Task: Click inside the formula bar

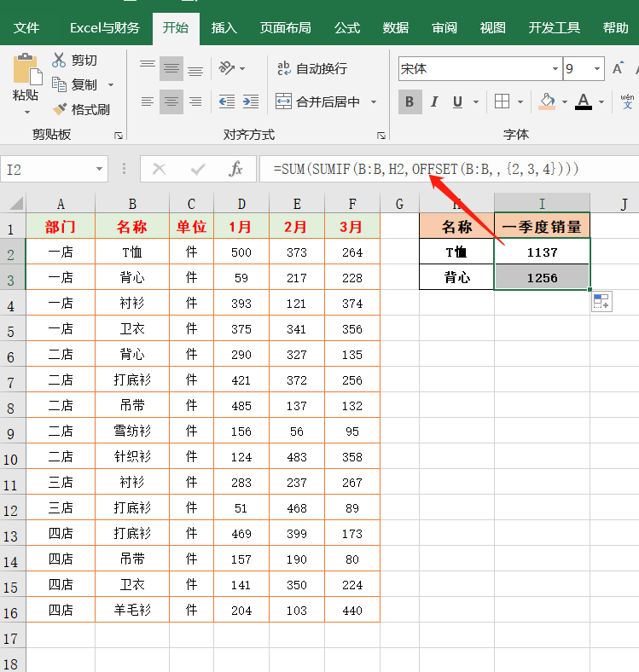Action: [x=449, y=170]
